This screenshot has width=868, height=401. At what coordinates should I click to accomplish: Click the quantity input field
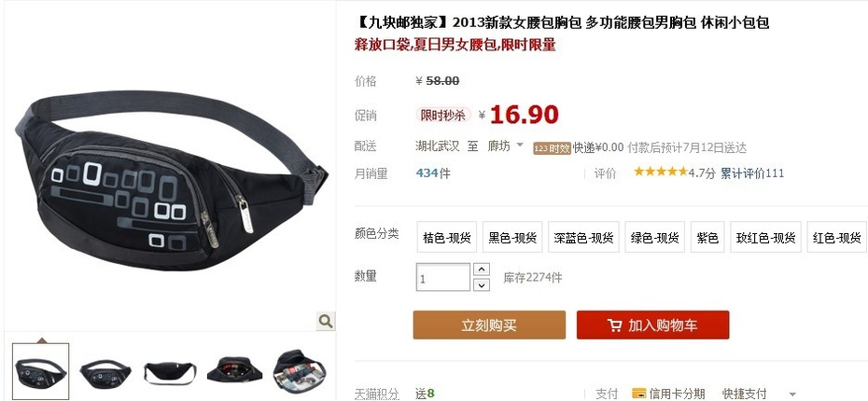pos(442,277)
